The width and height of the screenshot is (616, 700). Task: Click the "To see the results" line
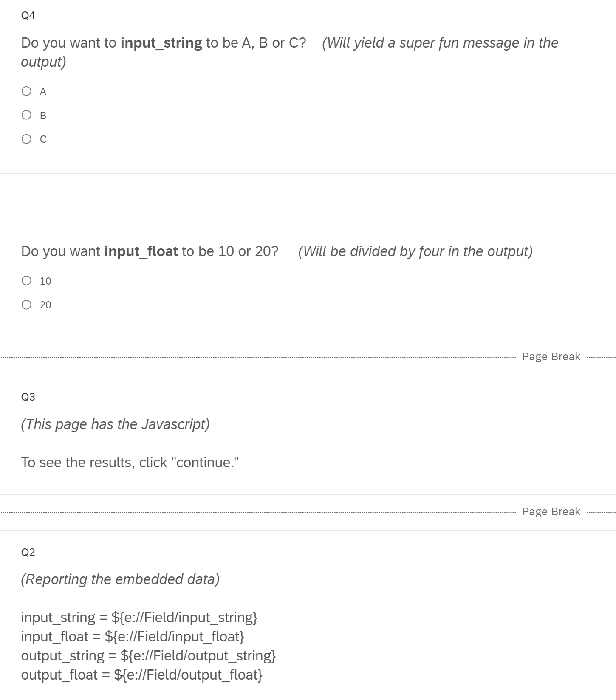click(x=130, y=462)
